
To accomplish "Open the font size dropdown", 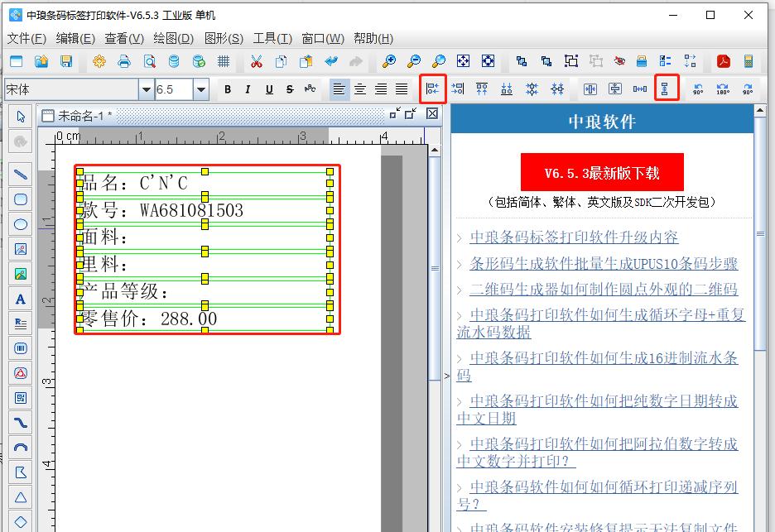I will 200,89.
